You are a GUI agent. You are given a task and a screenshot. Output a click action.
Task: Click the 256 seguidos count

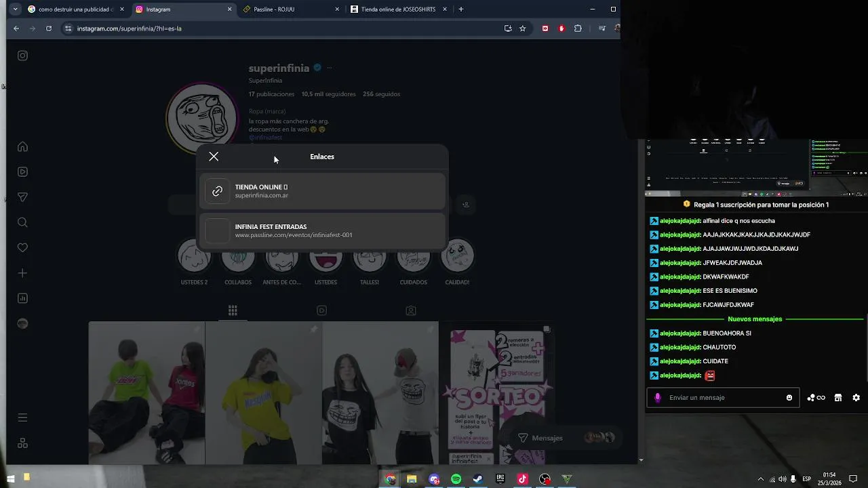[381, 94]
